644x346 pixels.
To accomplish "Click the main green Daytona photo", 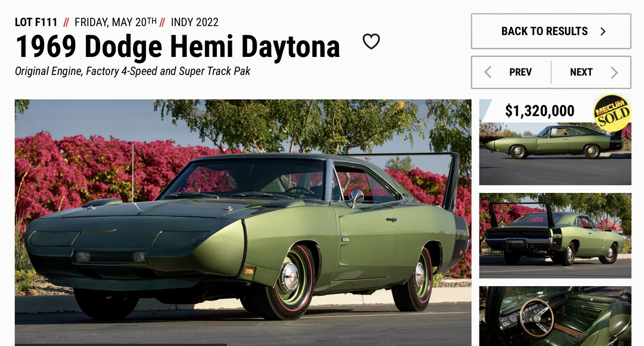I will click(x=243, y=223).
